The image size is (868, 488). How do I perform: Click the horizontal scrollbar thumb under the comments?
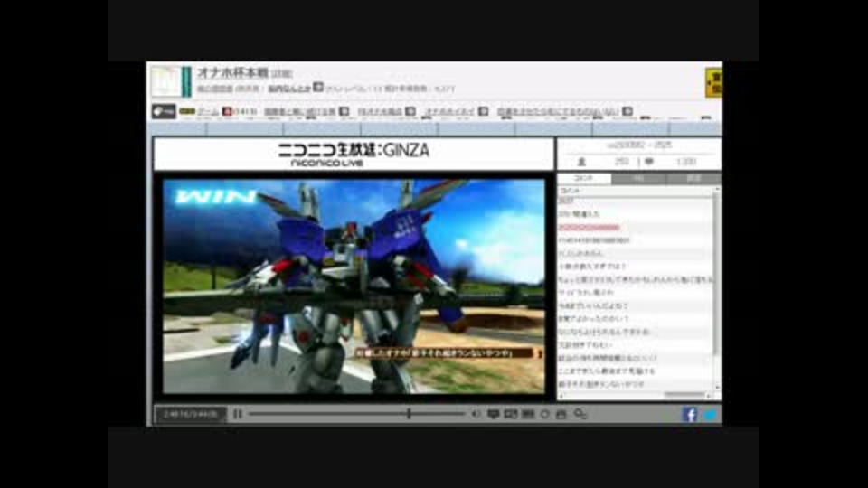684,395
